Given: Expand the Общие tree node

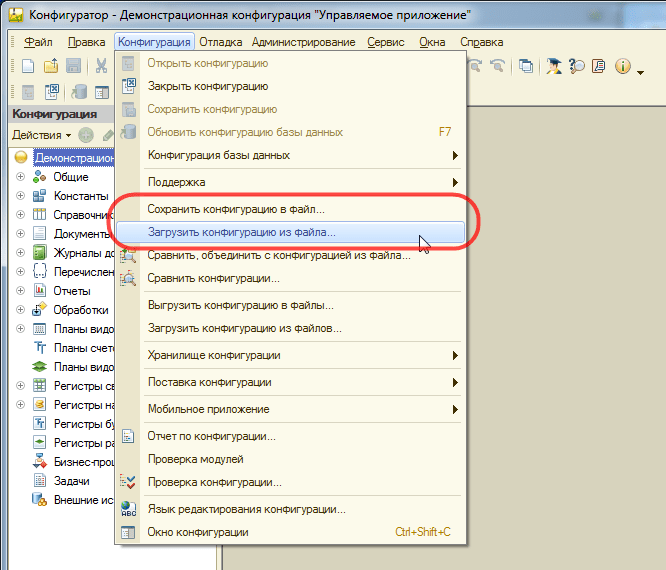Looking at the screenshot, I should click(20, 177).
